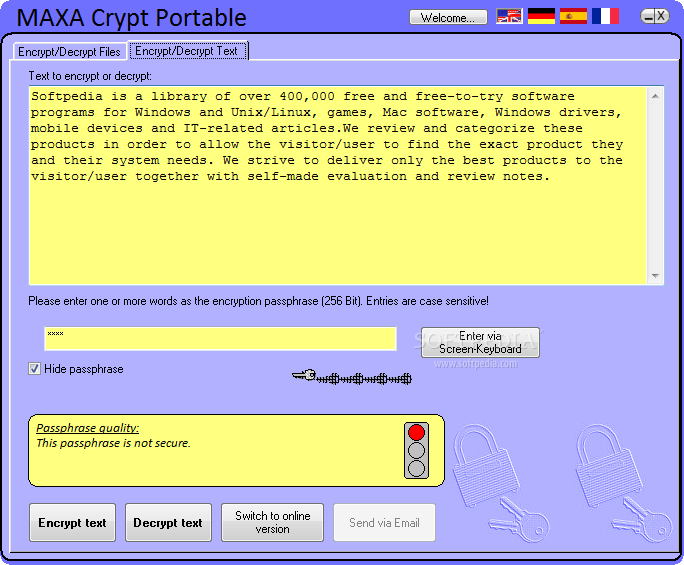Click the Send via Email button
This screenshot has height=565, width=684.
384,523
